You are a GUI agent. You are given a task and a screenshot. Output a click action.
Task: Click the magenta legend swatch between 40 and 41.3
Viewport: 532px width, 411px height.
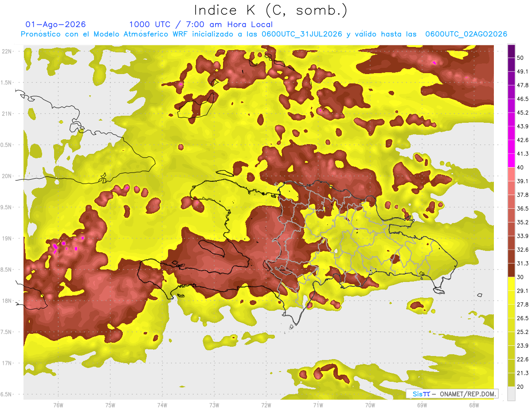511,160
